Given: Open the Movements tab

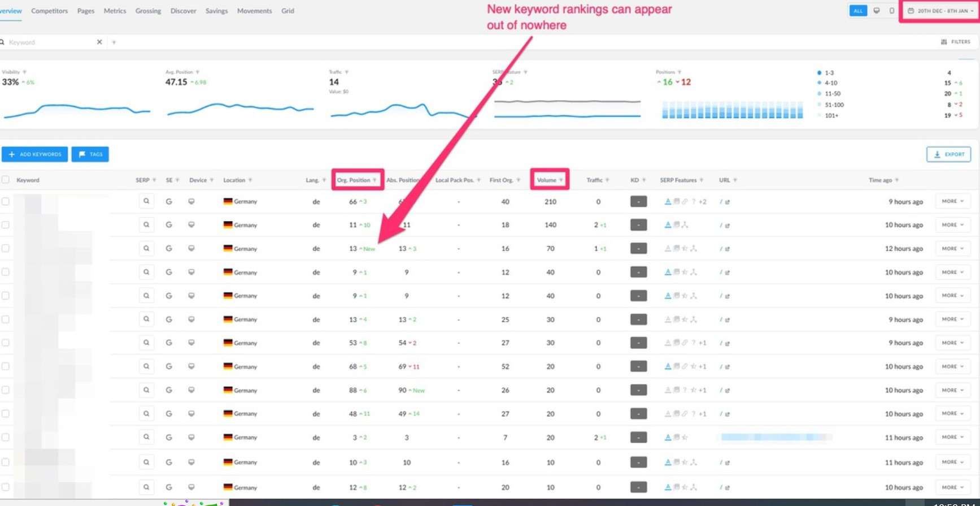Looking at the screenshot, I should coord(254,11).
